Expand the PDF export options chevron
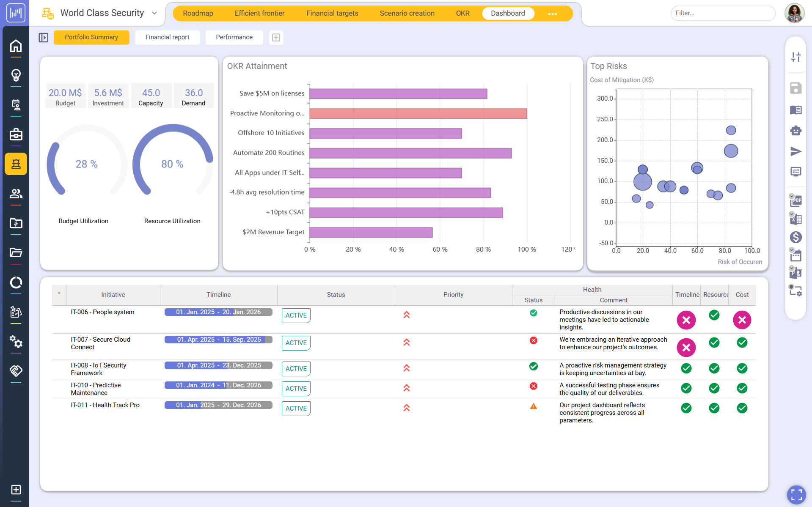The image size is (812, 507). click(791, 195)
